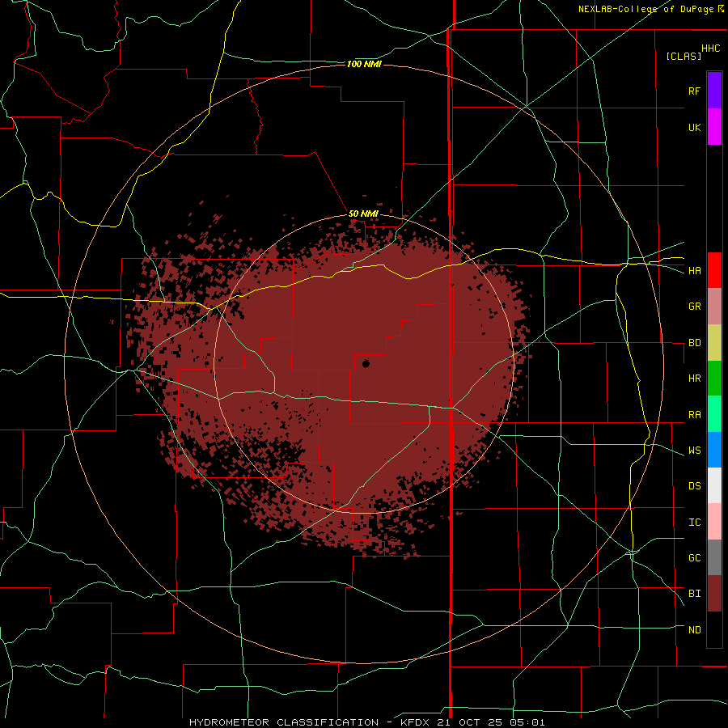Click the "WS" legend label

(x=694, y=451)
